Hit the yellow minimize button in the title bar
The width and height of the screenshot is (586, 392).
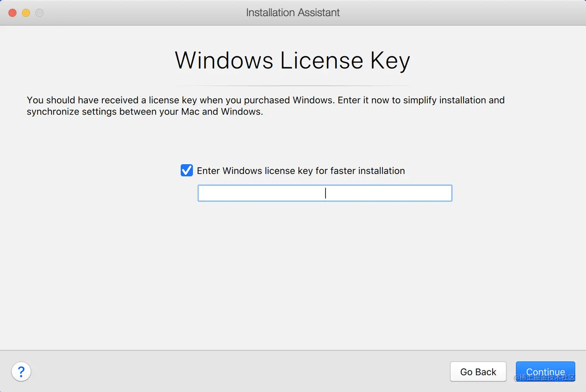tap(26, 13)
